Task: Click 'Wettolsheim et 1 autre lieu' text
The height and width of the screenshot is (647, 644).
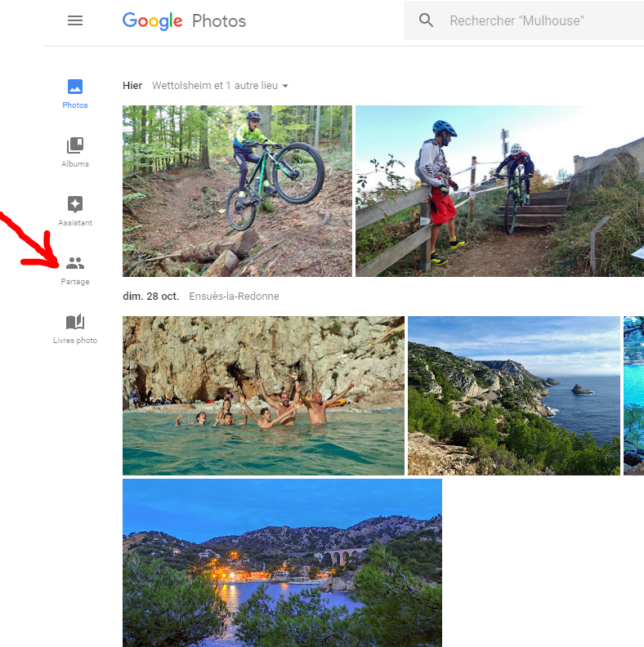Action: pos(215,86)
